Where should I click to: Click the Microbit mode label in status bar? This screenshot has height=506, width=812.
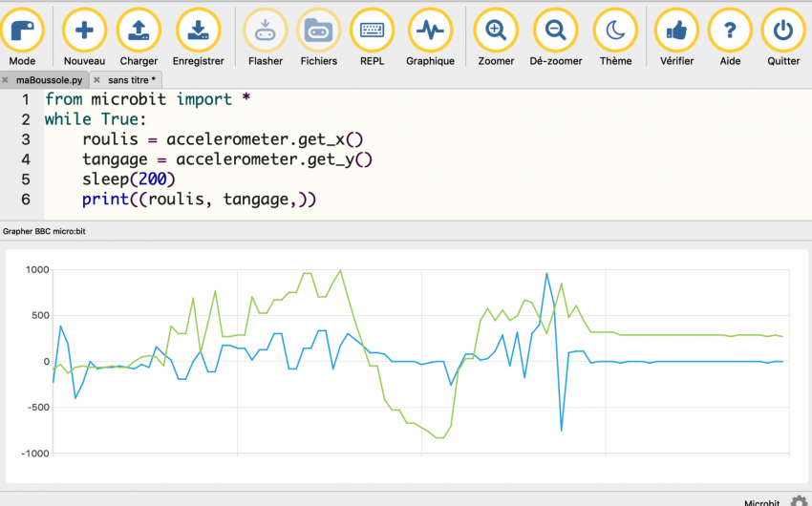[761, 502]
